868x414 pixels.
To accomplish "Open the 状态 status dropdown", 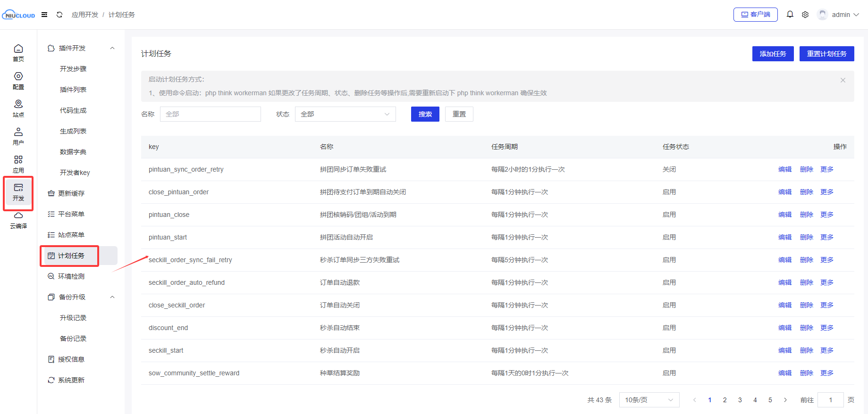I will point(345,114).
